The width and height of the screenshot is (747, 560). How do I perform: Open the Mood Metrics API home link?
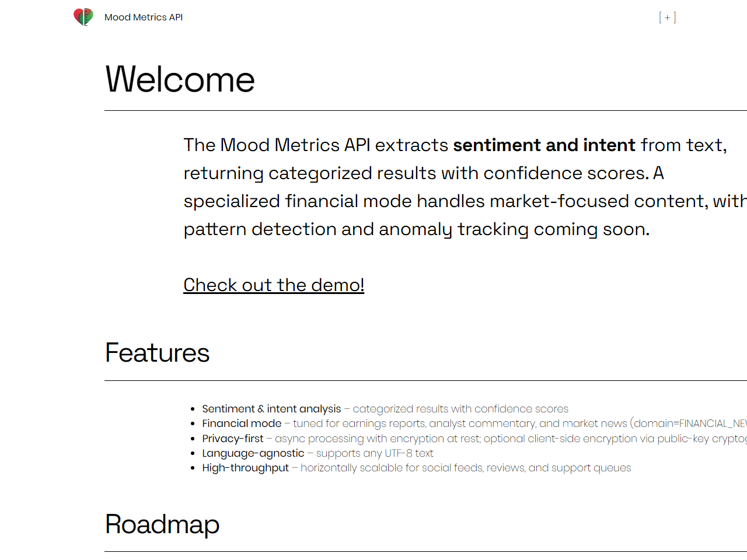coord(144,17)
